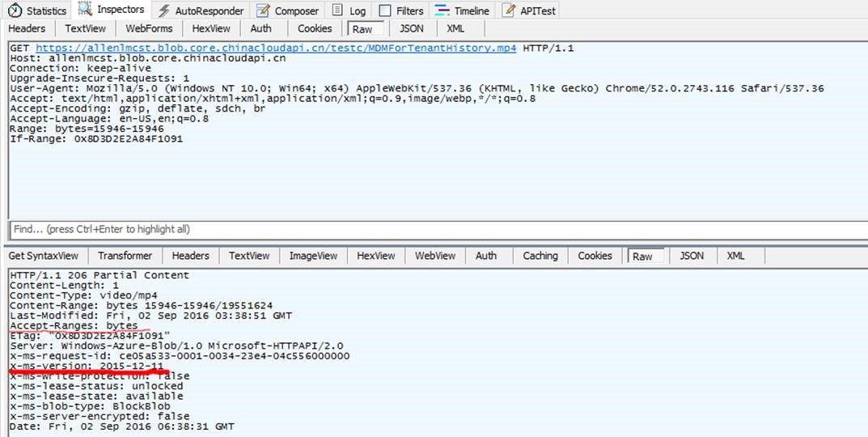
Task: Open the response Transformer tab
Action: click(x=125, y=256)
